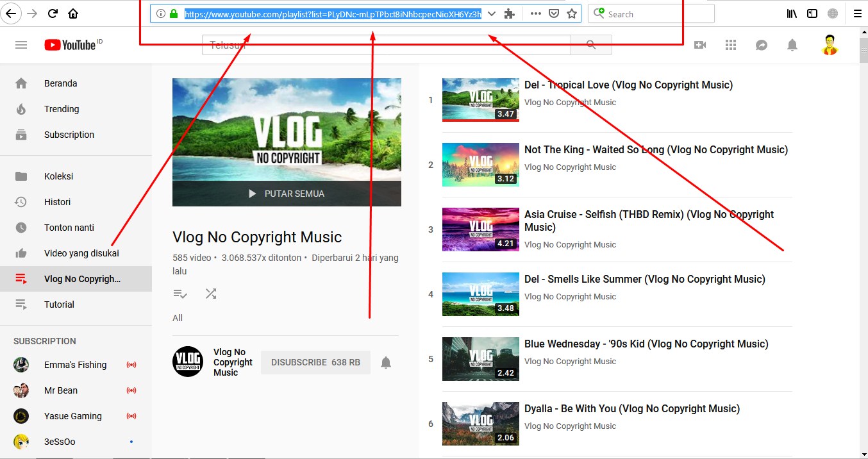The width and height of the screenshot is (868, 459).
Task: Select the Vlog No Copyright playlist in sidebar
Action: [76, 279]
